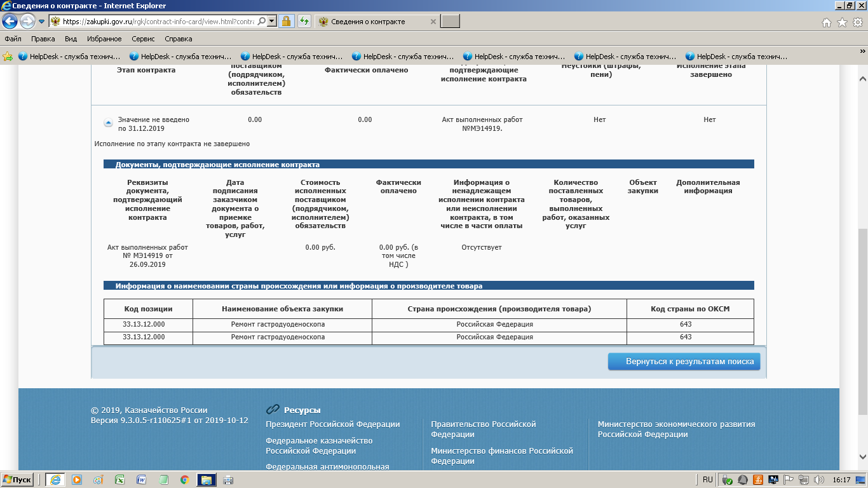Open the Action Center flag icon
868x488 pixels.
tap(789, 480)
